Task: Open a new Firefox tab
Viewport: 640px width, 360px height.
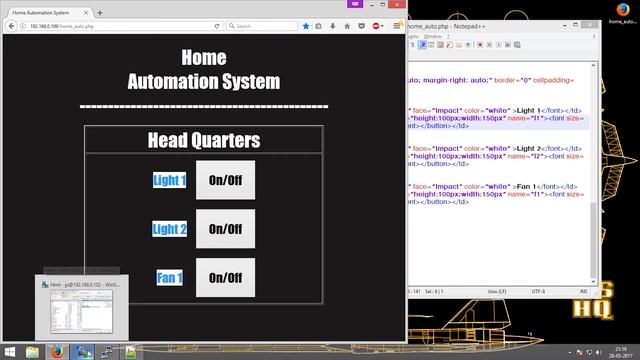Action: 100,13
